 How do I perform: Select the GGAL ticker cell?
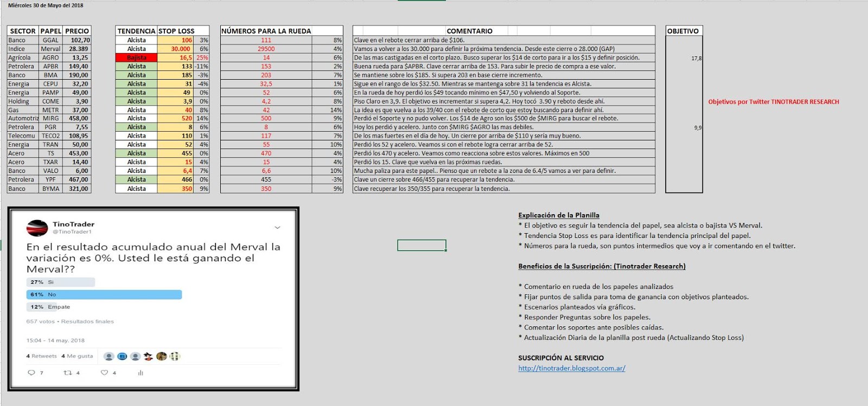click(50, 40)
